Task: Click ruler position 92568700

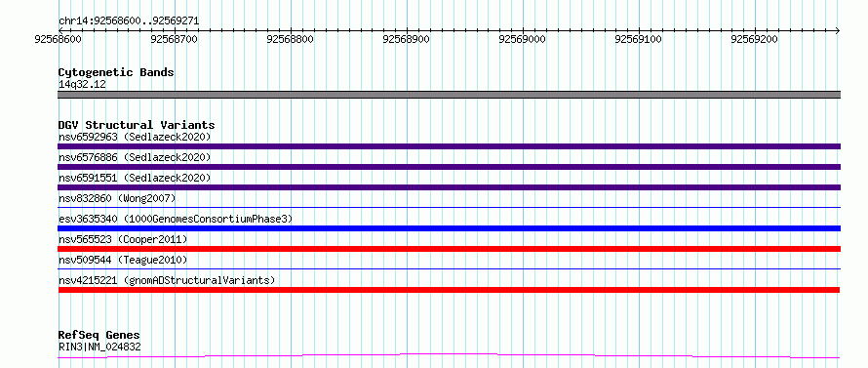Action: 174,39
